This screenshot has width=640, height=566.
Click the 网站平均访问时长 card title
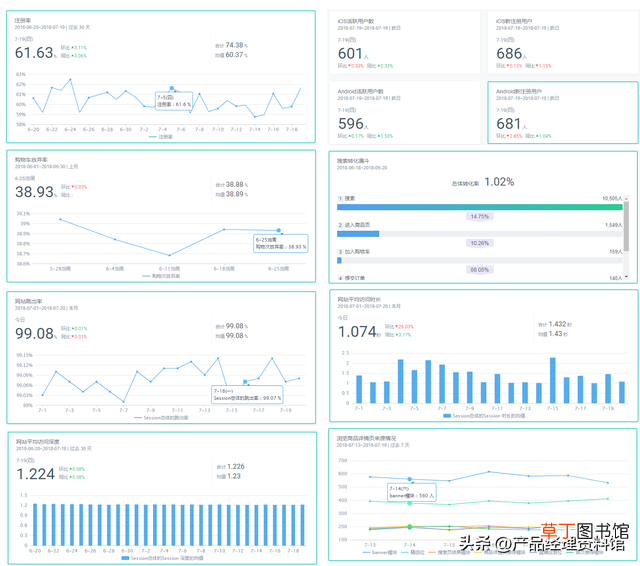359,299
